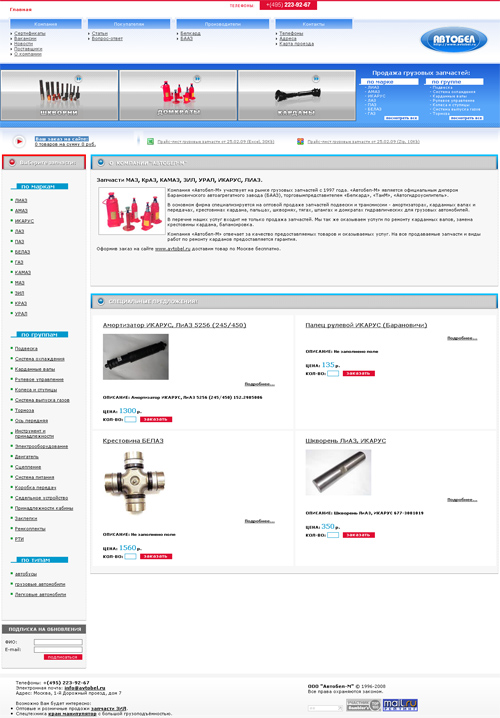Open the Покупателям menu
The width and height of the screenshot is (500, 718).
click(x=129, y=24)
